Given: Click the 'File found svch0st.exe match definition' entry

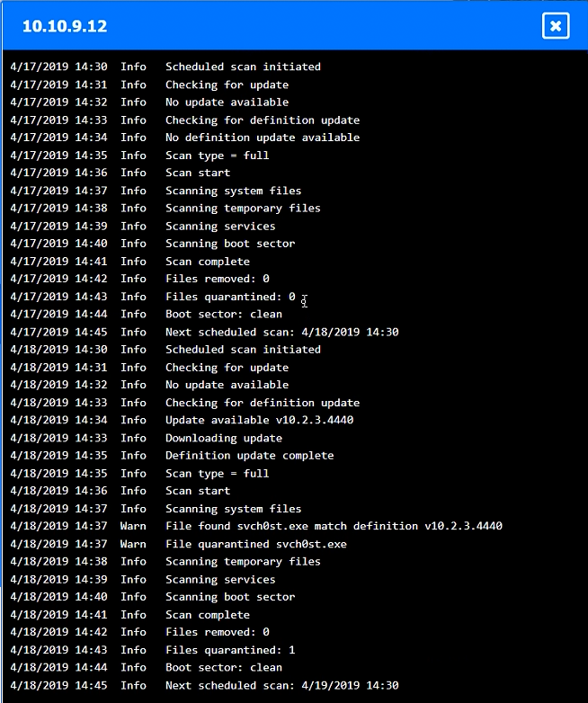Looking at the screenshot, I should point(334,526).
